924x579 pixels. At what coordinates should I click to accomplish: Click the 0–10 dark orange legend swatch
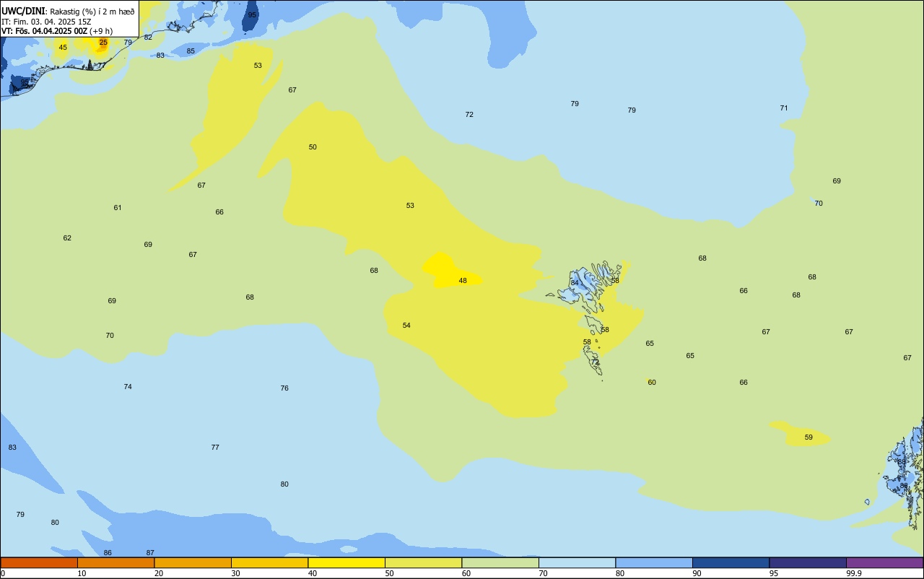39,562
